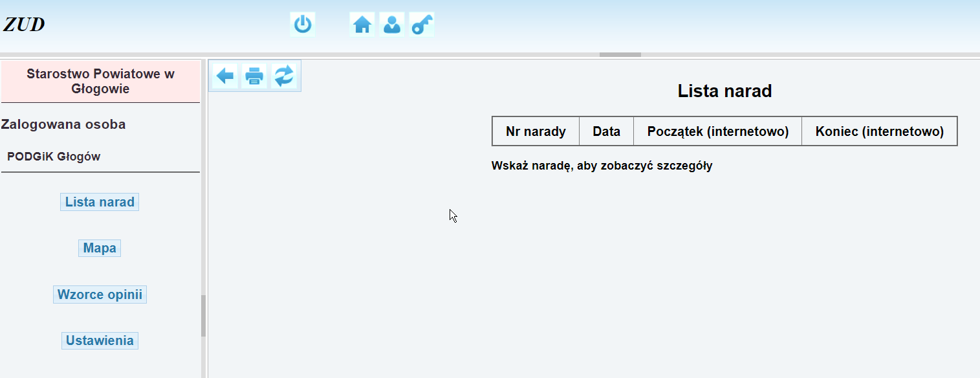Select the key icon to change password
Viewport: 980px width, 378px height.
click(x=421, y=24)
